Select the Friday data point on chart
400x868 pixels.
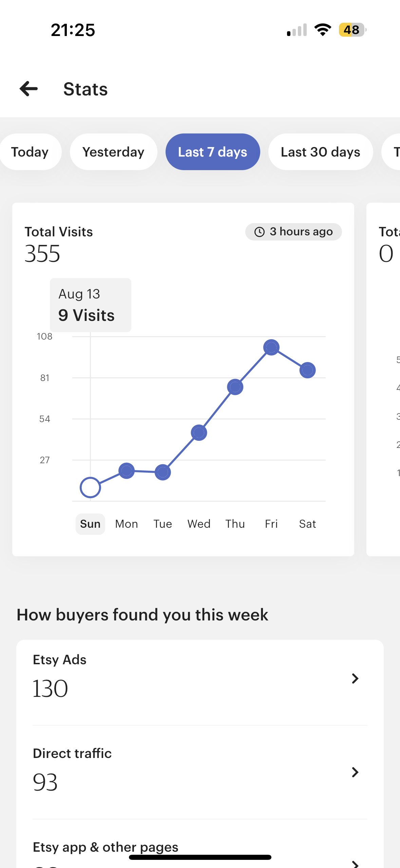coord(271,347)
